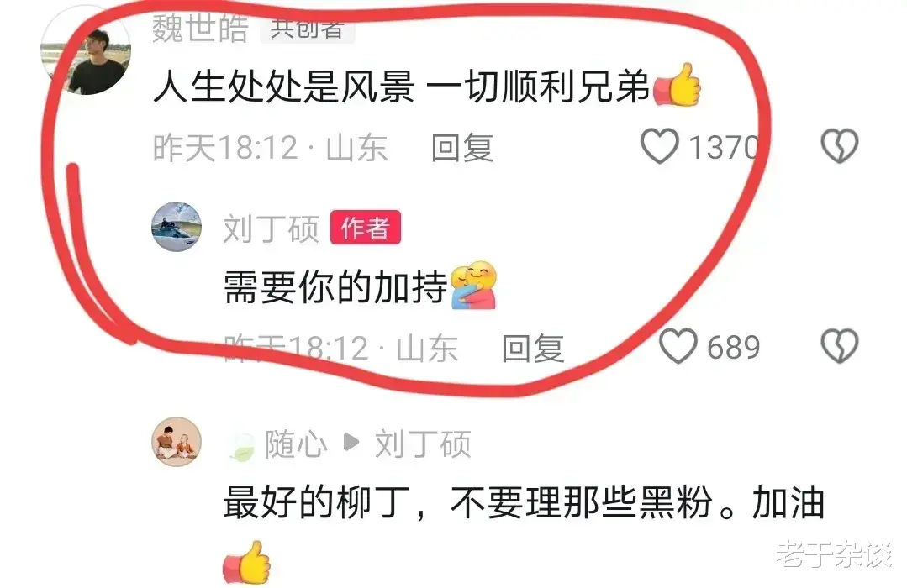Viewport: 907px width, 588px height.
Task: Open 随心's avatar with two kids
Action: 177,442
